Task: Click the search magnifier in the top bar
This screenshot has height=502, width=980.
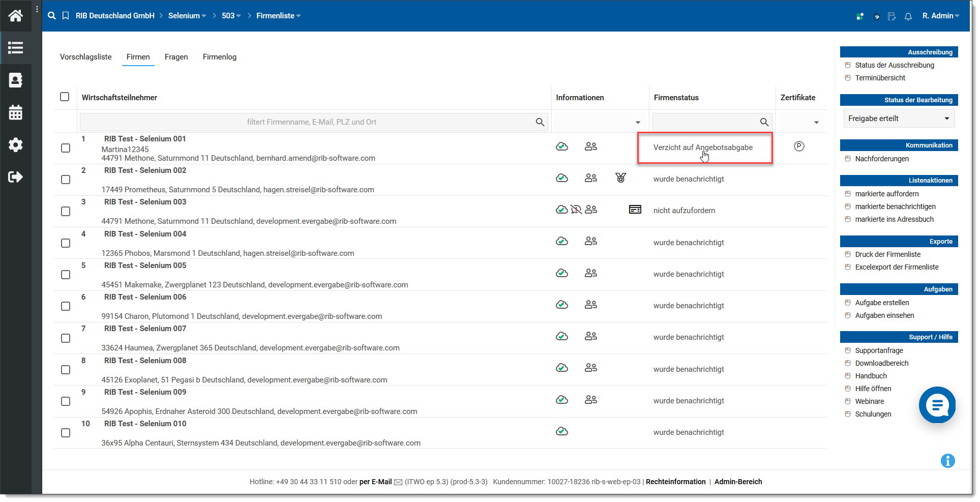Action: tap(52, 16)
